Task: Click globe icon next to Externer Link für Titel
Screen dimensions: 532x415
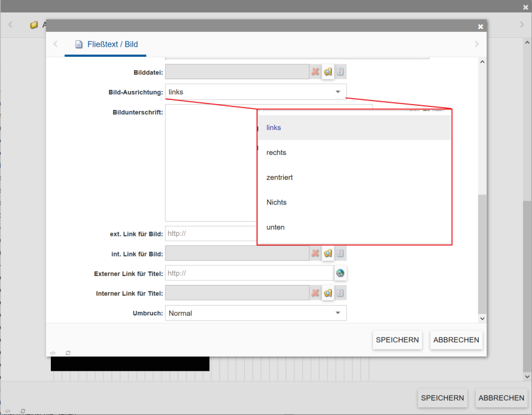Action: coord(340,273)
